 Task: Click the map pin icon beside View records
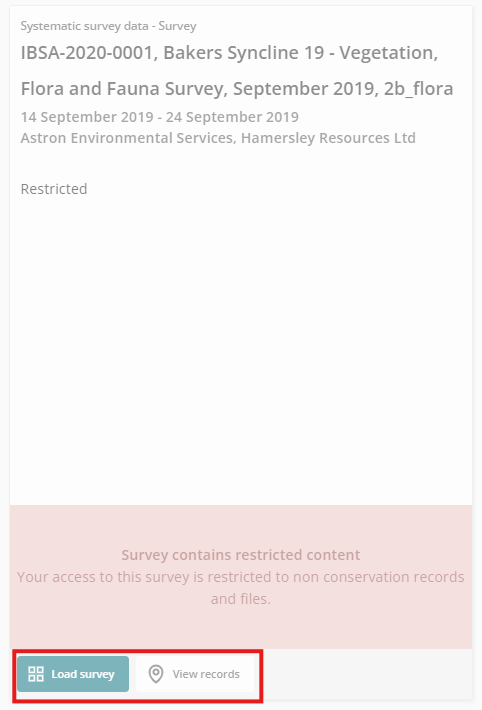(156, 674)
